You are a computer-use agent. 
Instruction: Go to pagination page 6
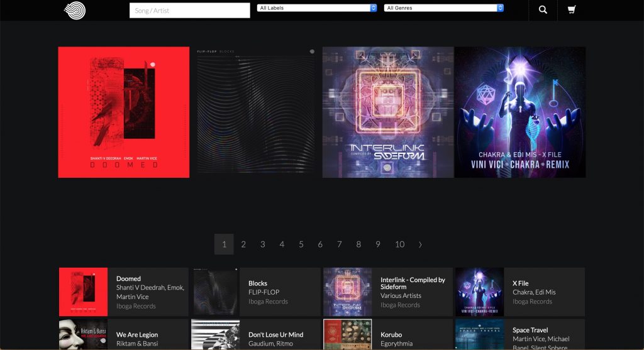[320, 244]
